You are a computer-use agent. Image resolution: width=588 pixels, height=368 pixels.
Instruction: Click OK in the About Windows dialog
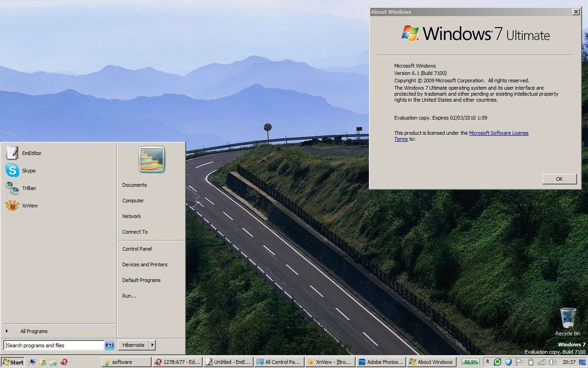point(559,179)
